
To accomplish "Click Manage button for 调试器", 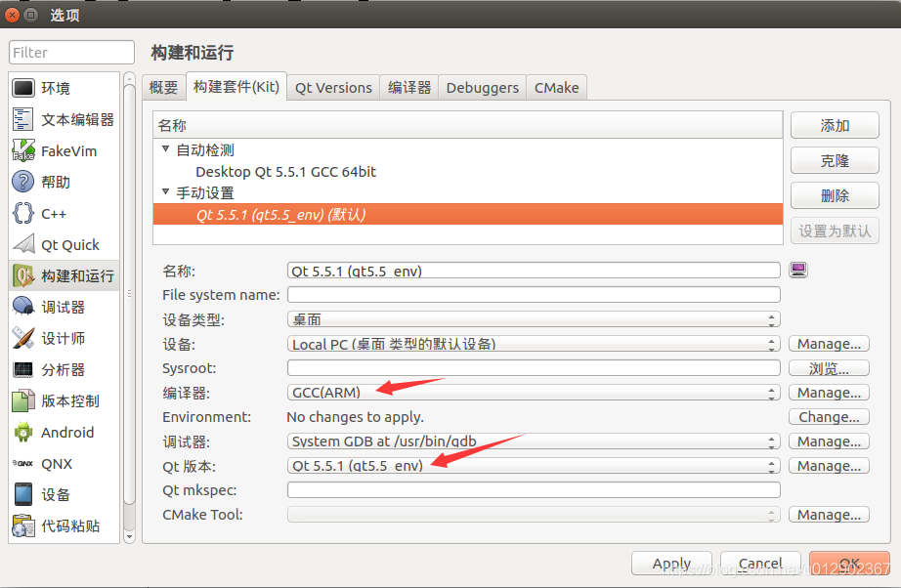I will pos(829,441).
